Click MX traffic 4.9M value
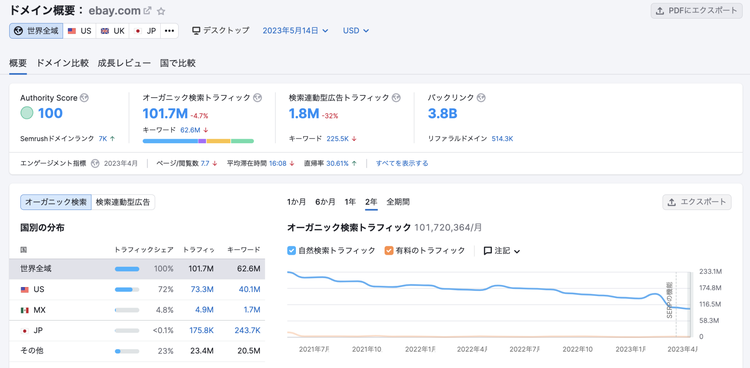Viewport: 750px width, 368px height. pyautogui.click(x=204, y=310)
